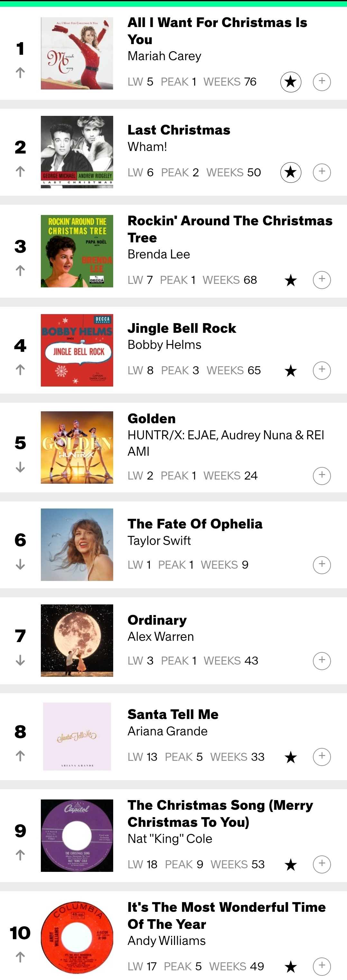Open the Santa Tell Me cover image
Image resolution: width=347 pixels, height=980 pixels.
[x=77, y=736]
